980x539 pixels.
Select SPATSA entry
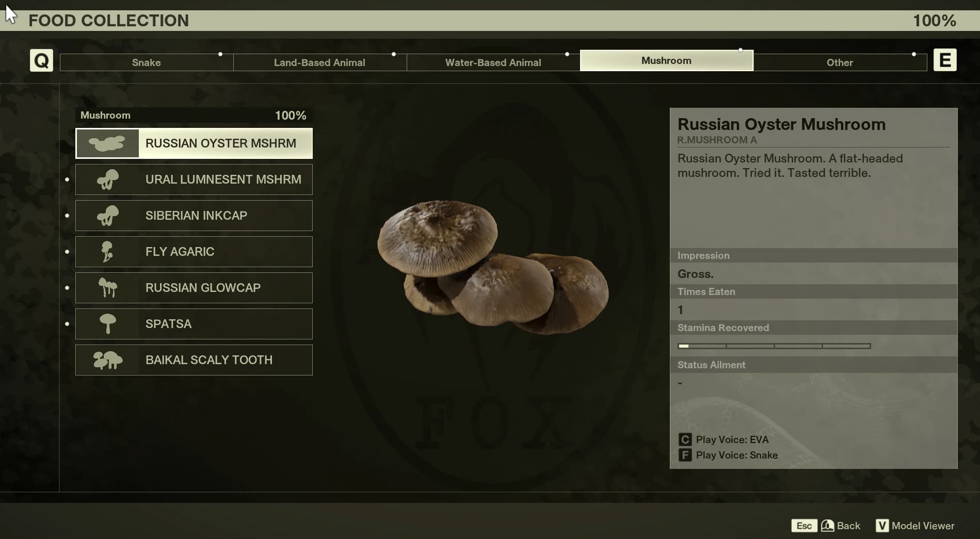(x=194, y=324)
